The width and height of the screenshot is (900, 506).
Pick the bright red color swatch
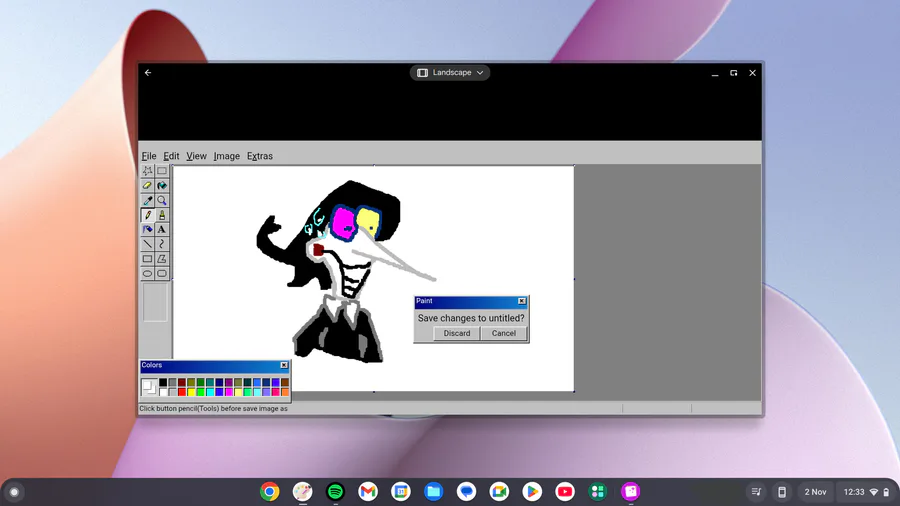(x=182, y=392)
